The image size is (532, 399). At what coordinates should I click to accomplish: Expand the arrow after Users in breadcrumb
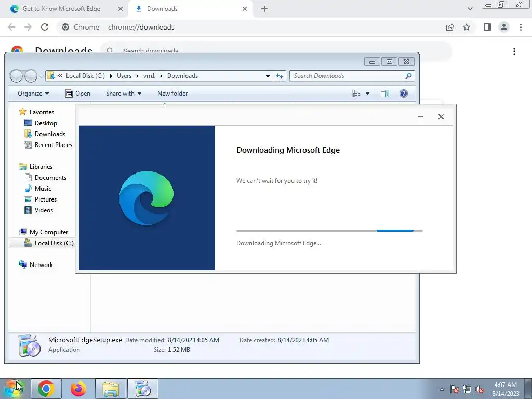tap(137, 76)
